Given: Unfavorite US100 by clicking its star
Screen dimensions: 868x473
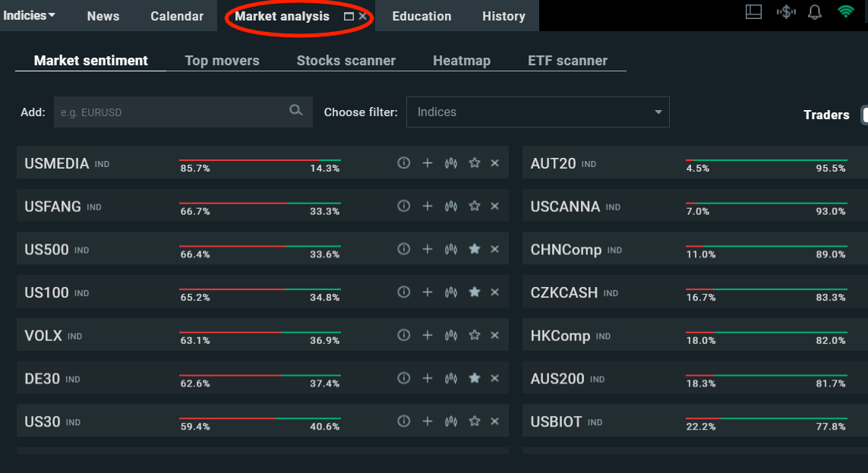Looking at the screenshot, I should pyautogui.click(x=475, y=292).
